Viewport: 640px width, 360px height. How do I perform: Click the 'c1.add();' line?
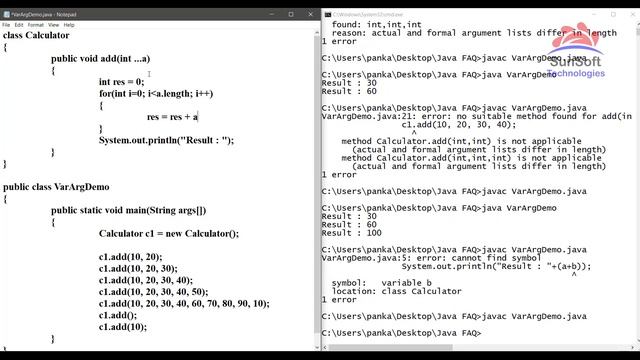(118, 315)
